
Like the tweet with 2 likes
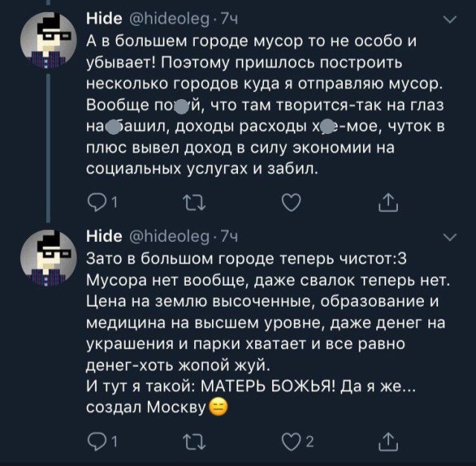(293, 444)
